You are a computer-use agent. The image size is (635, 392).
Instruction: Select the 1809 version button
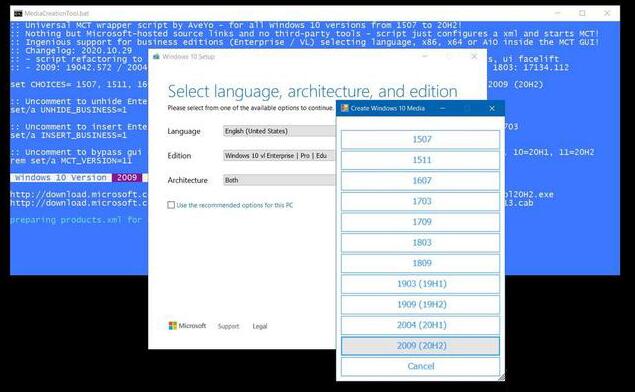(420, 263)
